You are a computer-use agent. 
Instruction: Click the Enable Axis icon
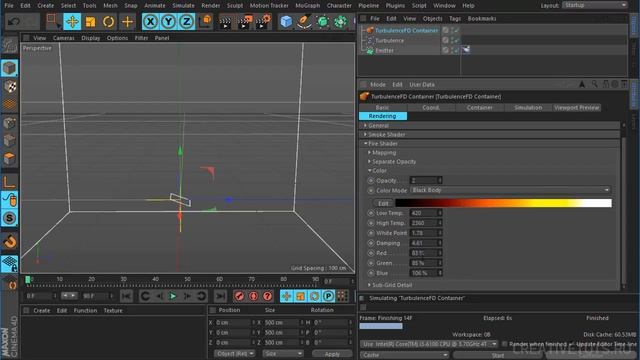pyautogui.click(x=9, y=182)
